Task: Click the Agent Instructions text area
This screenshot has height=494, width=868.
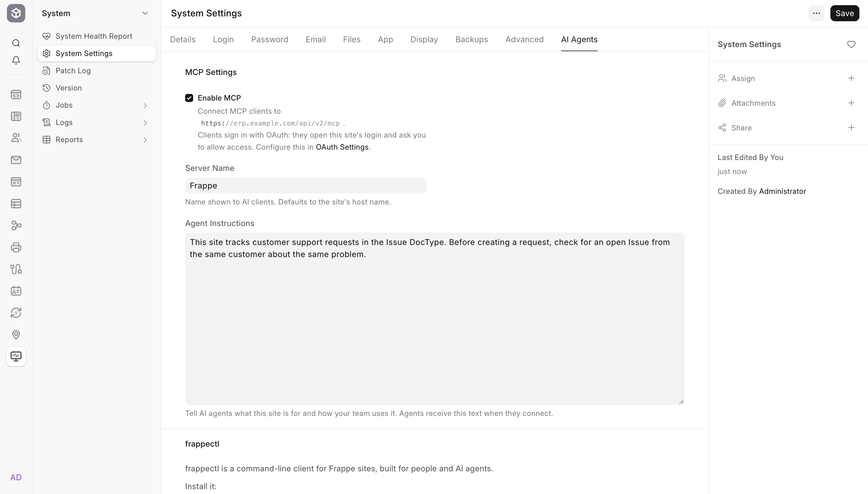Action: click(x=435, y=319)
